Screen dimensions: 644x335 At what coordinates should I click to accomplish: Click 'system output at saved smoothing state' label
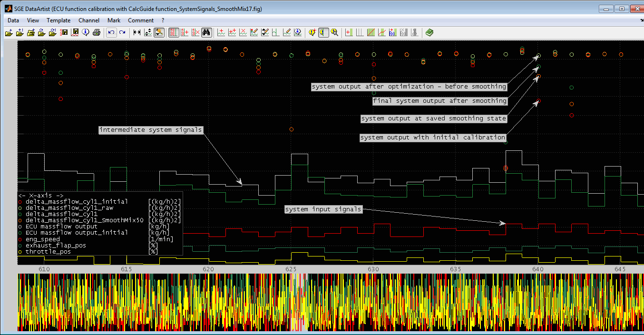tap(433, 118)
